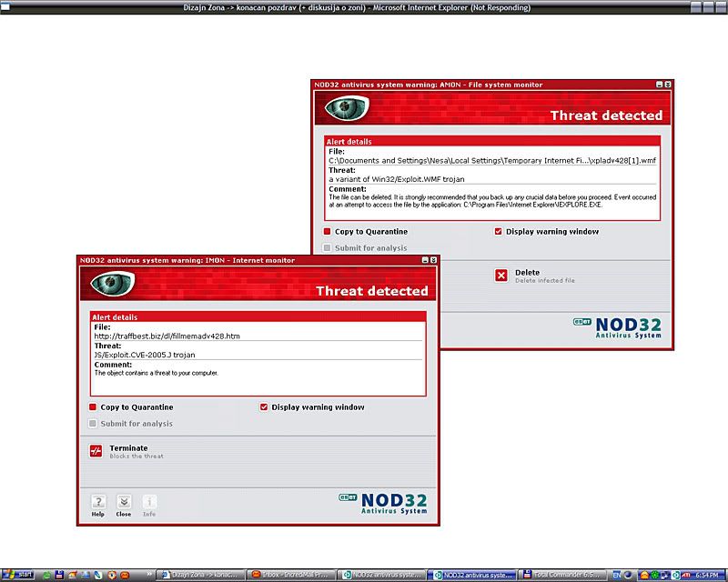Image resolution: width=728 pixels, height=582 pixels.
Task: Launch the floppy-disk Total Commander quick-launch icon
Action: pyautogui.click(x=59, y=575)
